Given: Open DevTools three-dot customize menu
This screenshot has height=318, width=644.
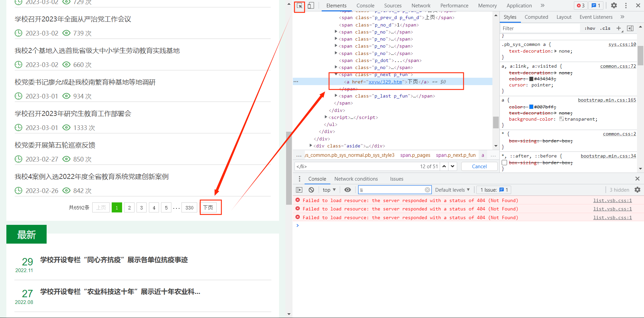Looking at the screenshot, I should 626,6.
